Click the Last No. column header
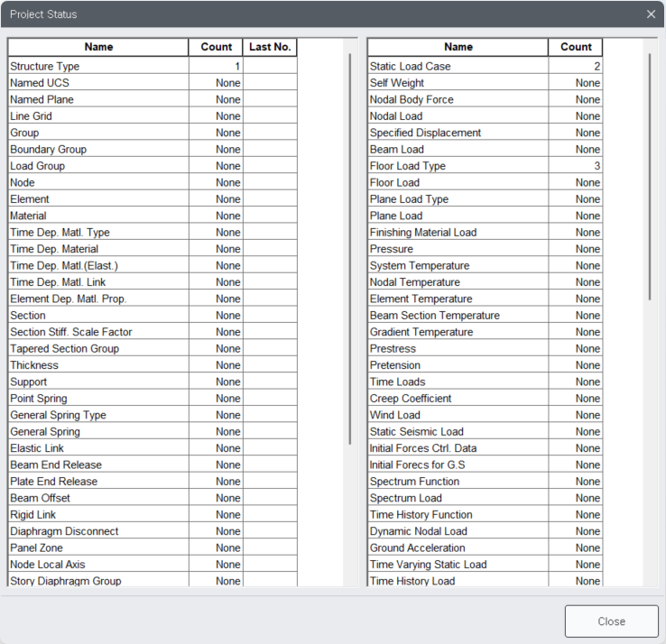666x644 pixels. 270,47
